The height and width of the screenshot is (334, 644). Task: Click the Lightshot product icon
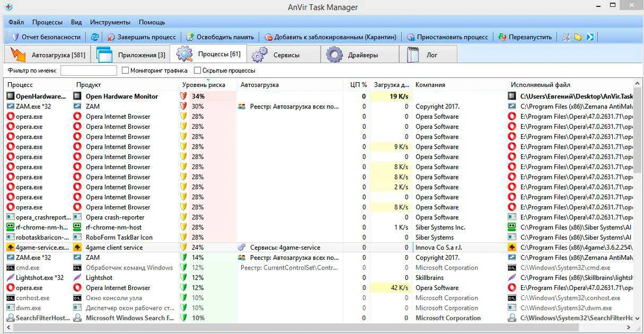click(77, 278)
